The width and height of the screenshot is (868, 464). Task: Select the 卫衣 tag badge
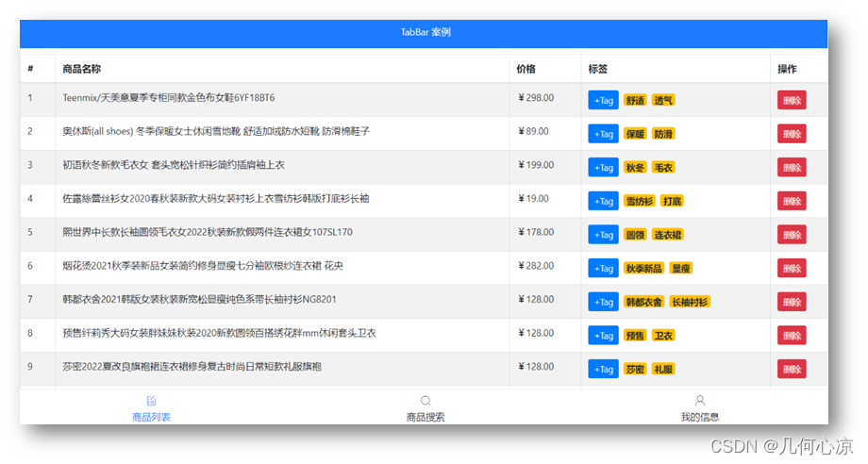click(663, 336)
